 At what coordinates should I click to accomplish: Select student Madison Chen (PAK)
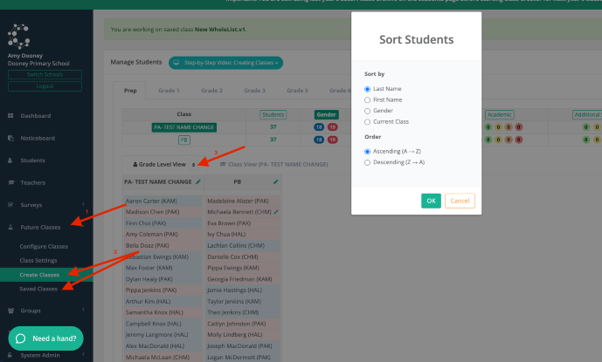[x=163, y=212]
